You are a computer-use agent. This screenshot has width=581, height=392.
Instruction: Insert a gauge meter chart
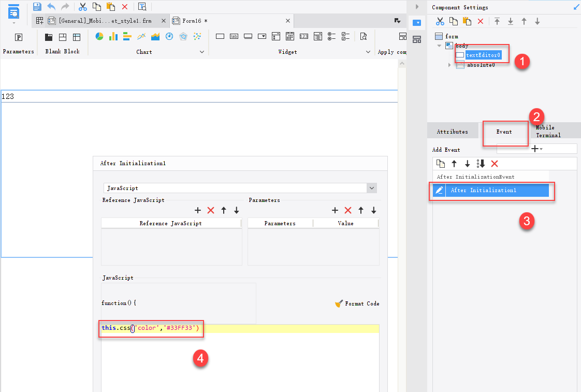point(169,36)
